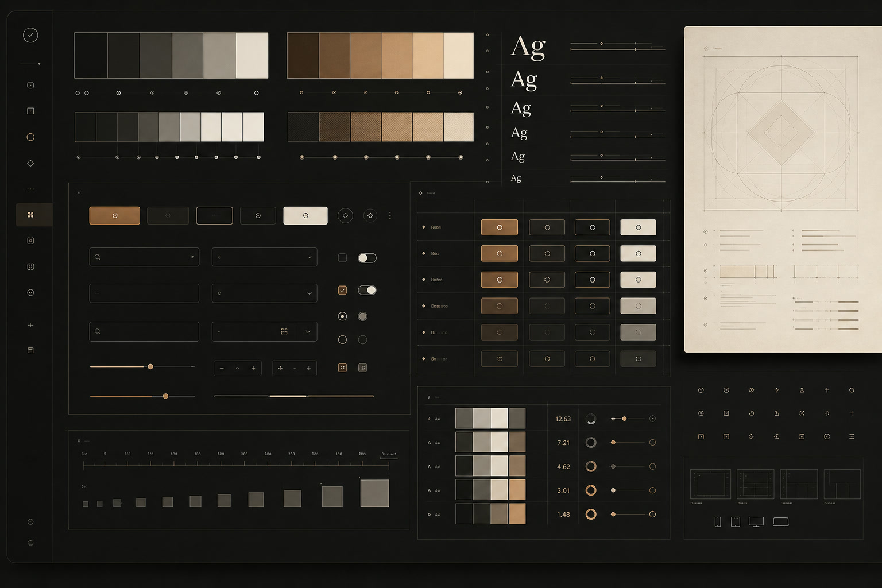
Task: Adjust the slider knob in the 12.63 row
Action: pos(624,419)
